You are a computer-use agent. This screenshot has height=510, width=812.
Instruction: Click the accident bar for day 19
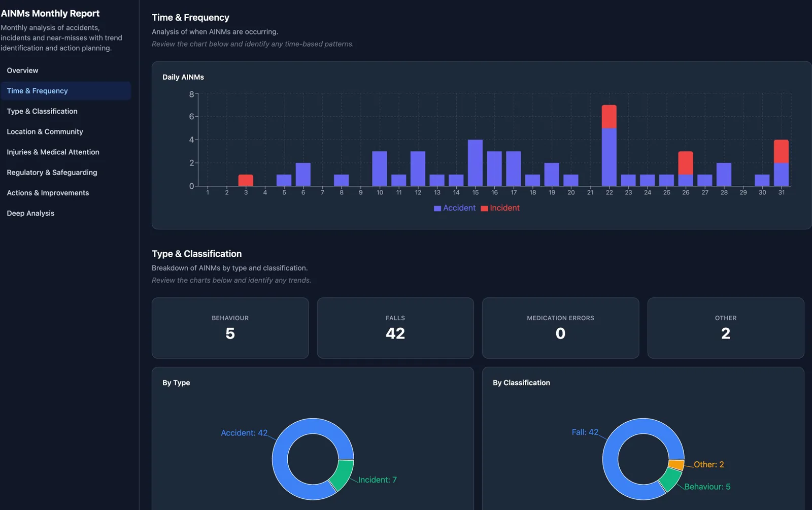(x=552, y=175)
